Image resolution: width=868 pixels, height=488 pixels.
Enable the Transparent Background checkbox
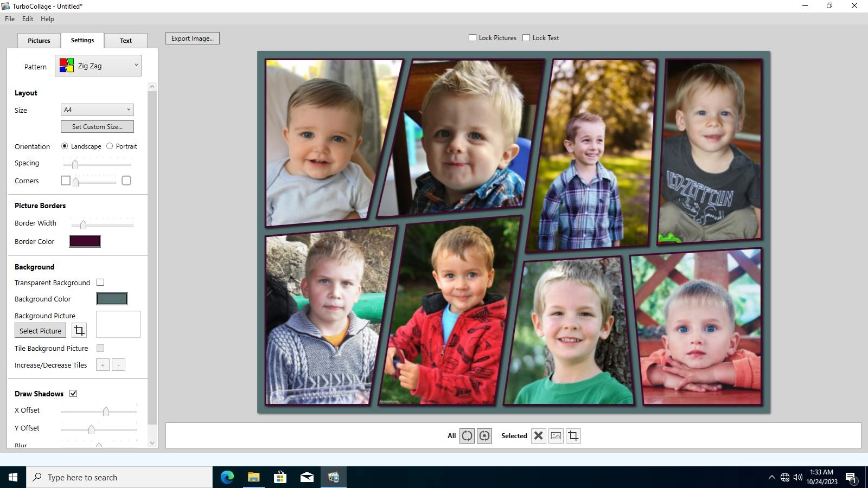click(x=100, y=282)
